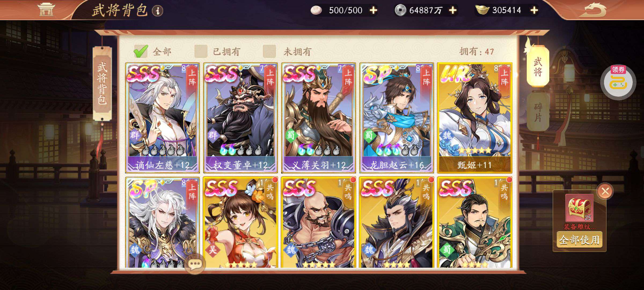This screenshot has width=644, height=290.
Task: Select the 龙胆赵云+16 hero card
Action: (396, 118)
